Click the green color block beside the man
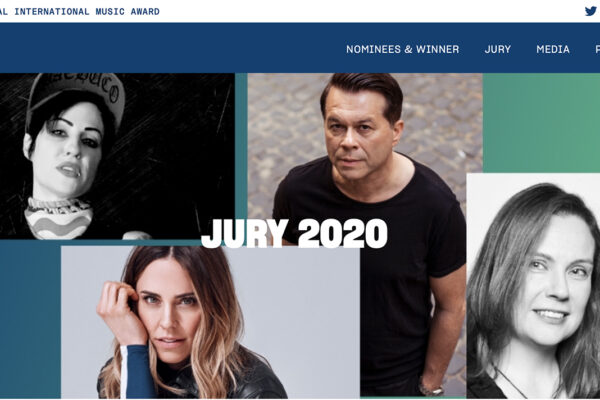 (x=541, y=122)
